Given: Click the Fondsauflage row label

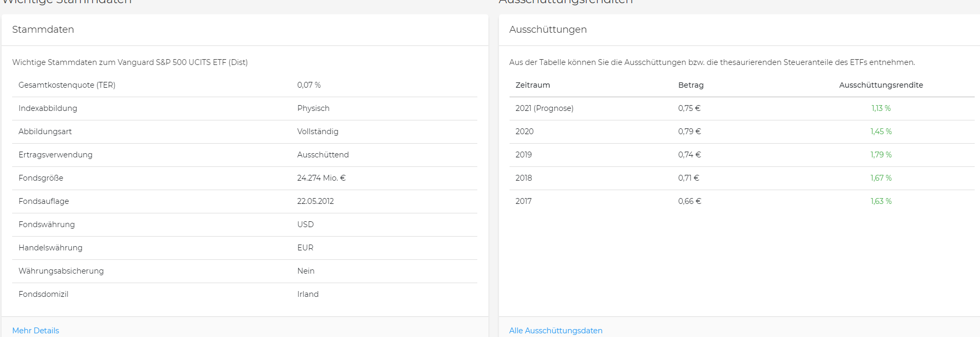Looking at the screenshot, I should tap(43, 201).
